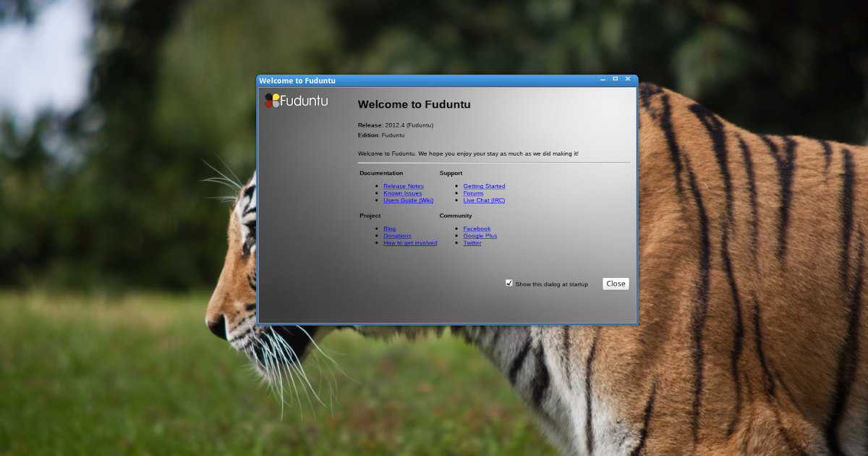Open the Release Notes link
868x456 pixels.
coord(403,186)
